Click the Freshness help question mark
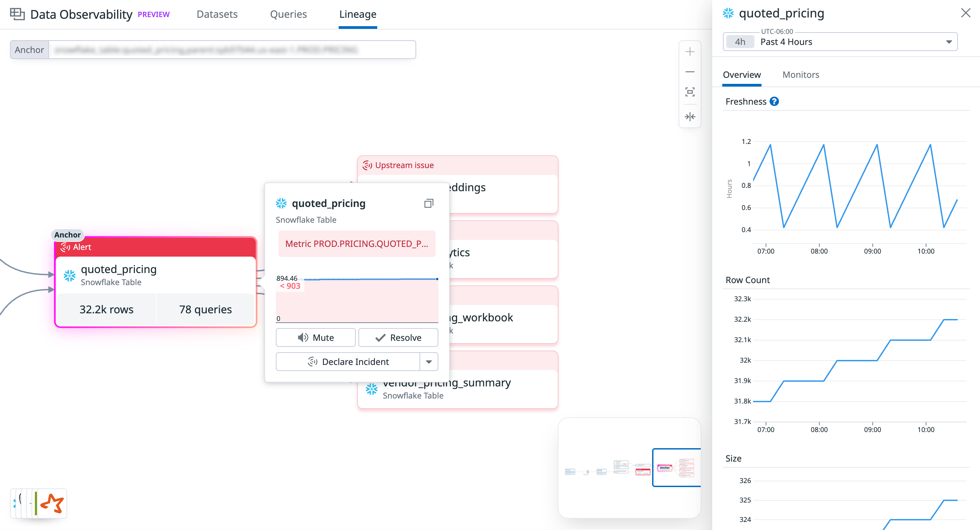Viewport: 980px width, 530px height. pyautogui.click(x=774, y=102)
